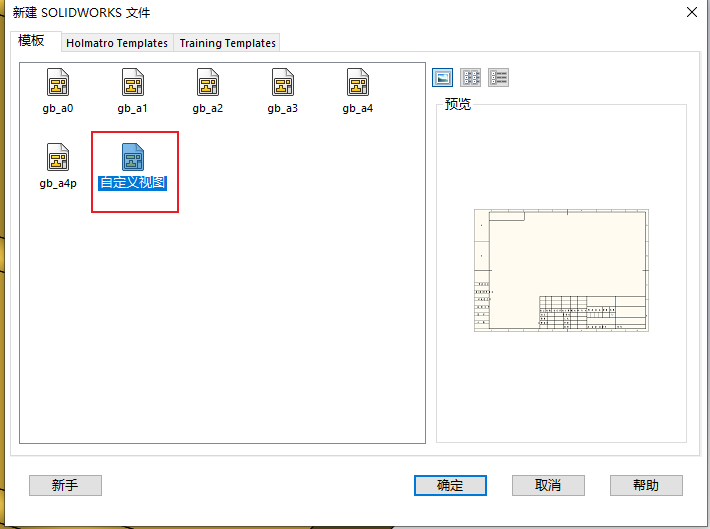710x529 pixels.
Task: Confirm with the 确定 button
Action: pyautogui.click(x=450, y=485)
